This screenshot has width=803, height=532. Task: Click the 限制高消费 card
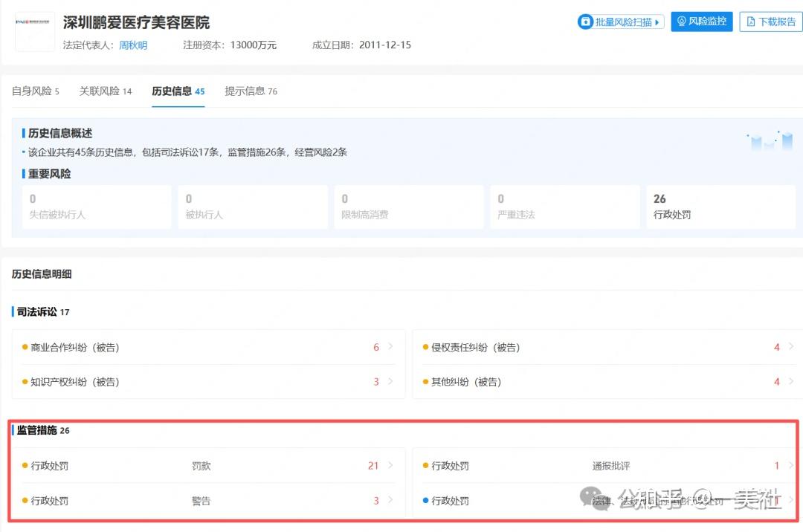click(x=409, y=207)
